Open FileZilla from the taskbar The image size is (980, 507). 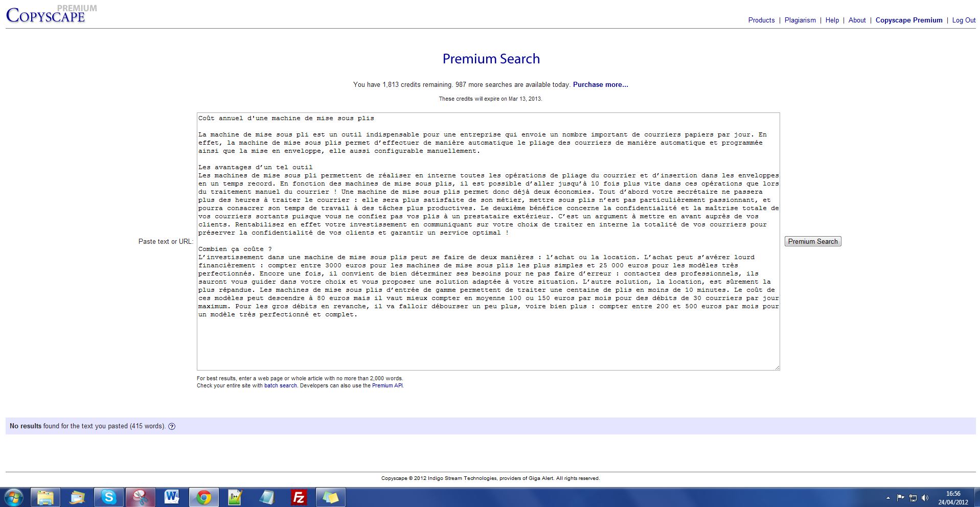[299, 497]
